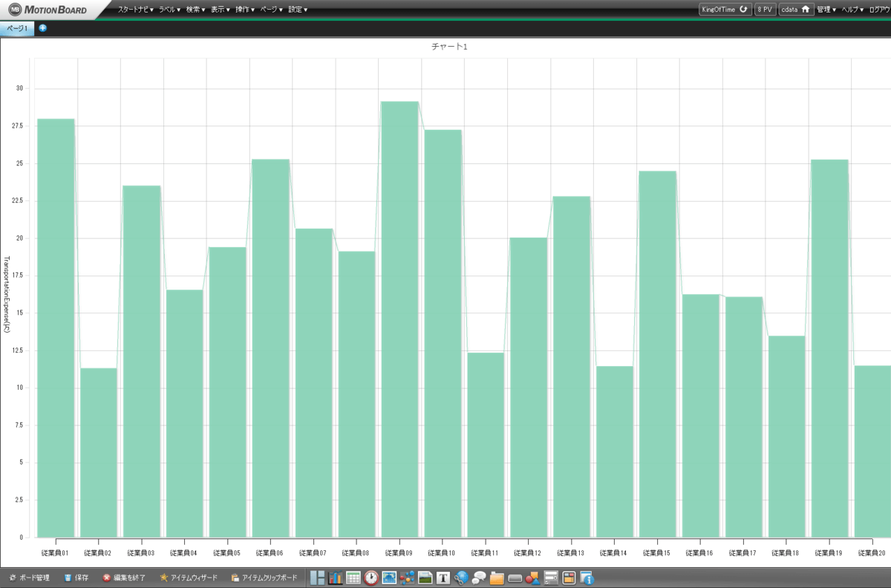
Task: Add a table grid item from toolbar
Action: (353, 578)
